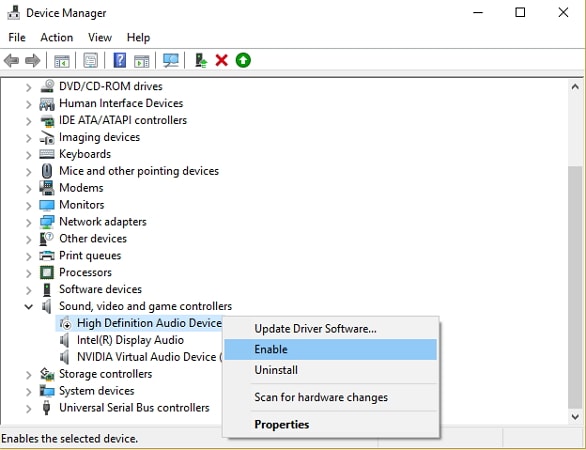Click the Show/Hide console tree icon
This screenshot has width=586, height=450.
(x=62, y=61)
